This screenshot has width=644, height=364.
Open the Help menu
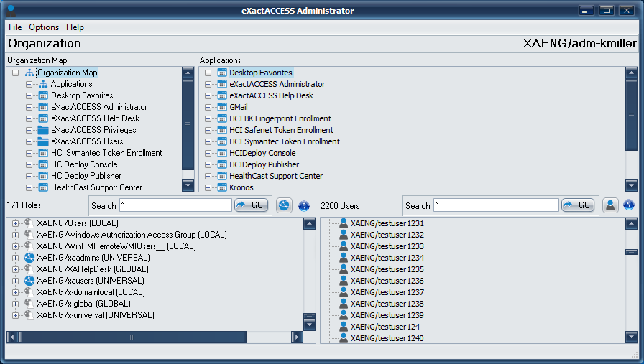[75, 27]
